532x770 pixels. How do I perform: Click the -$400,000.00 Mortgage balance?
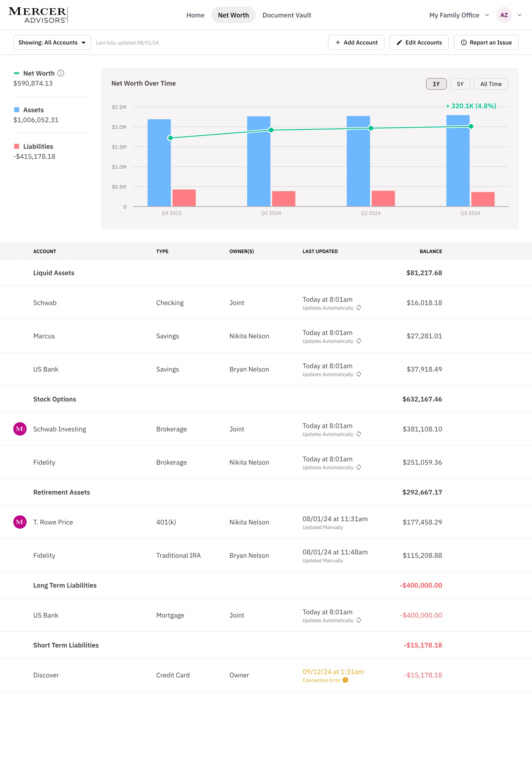(x=421, y=615)
